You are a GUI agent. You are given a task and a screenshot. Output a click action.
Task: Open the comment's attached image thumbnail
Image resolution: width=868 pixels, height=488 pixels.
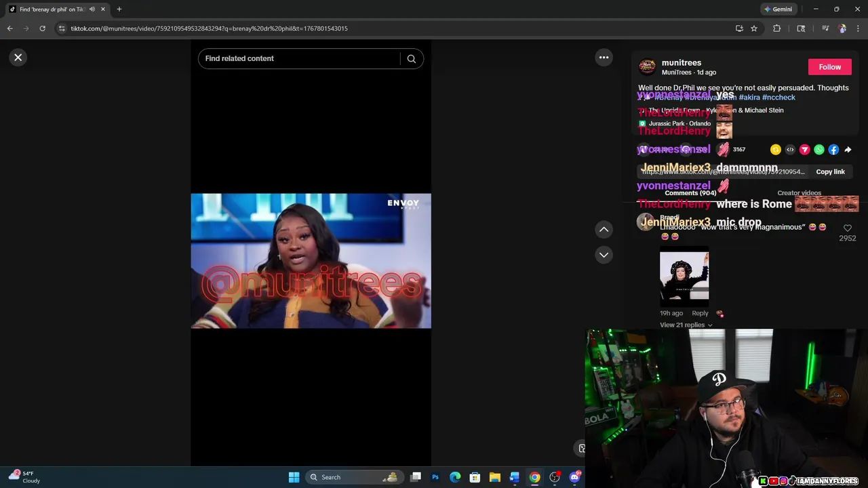[x=684, y=276]
